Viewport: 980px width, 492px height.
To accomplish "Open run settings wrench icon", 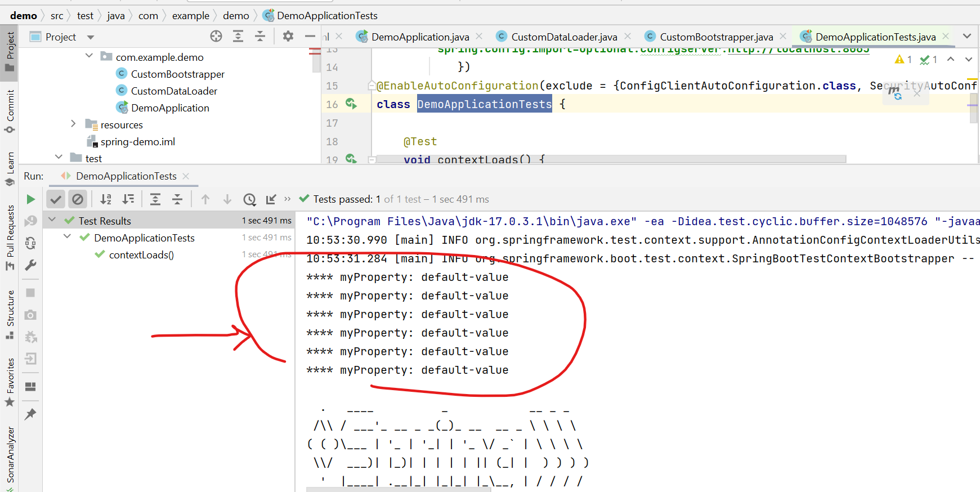I will pyautogui.click(x=31, y=265).
